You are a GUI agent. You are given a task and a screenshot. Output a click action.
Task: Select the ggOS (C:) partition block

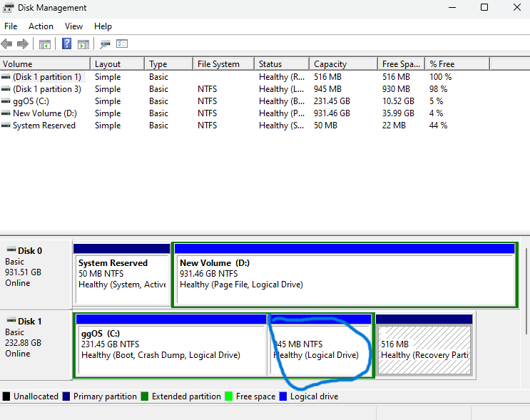[x=171, y=344]
